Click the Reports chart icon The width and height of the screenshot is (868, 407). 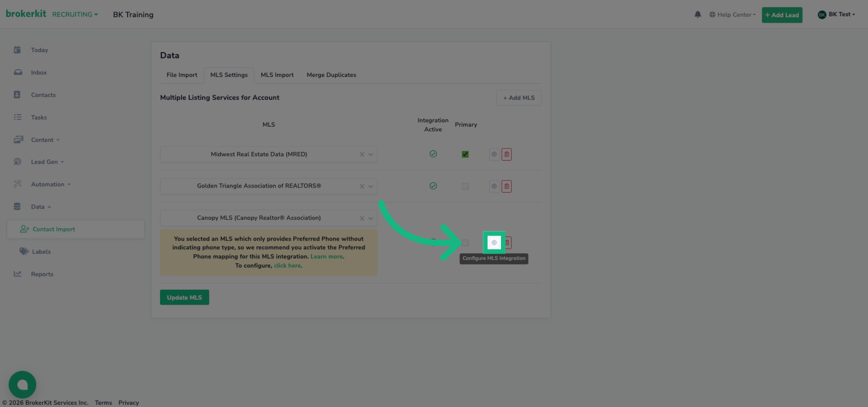click(18, 274)
